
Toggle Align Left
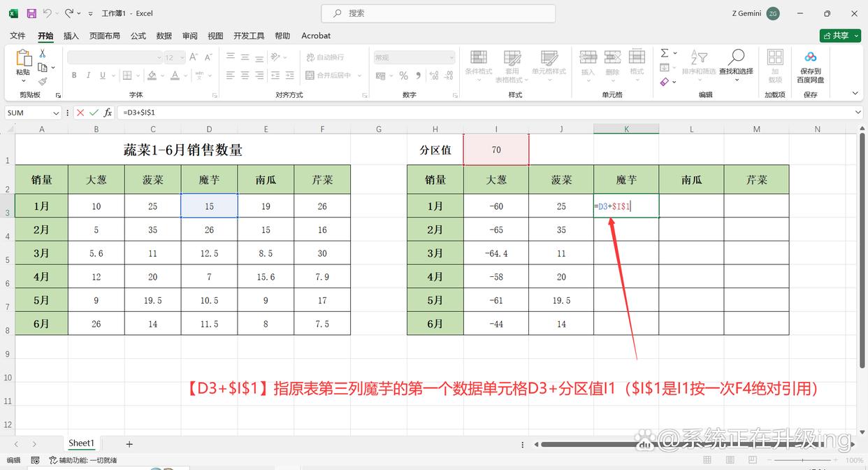[x=231, y=76]
